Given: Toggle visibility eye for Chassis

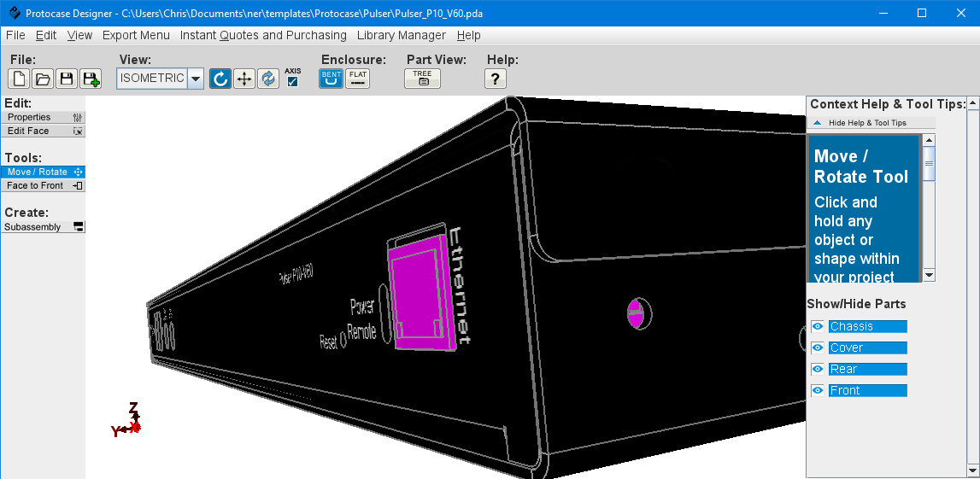Looking at the screenshot, I should 818,327.
